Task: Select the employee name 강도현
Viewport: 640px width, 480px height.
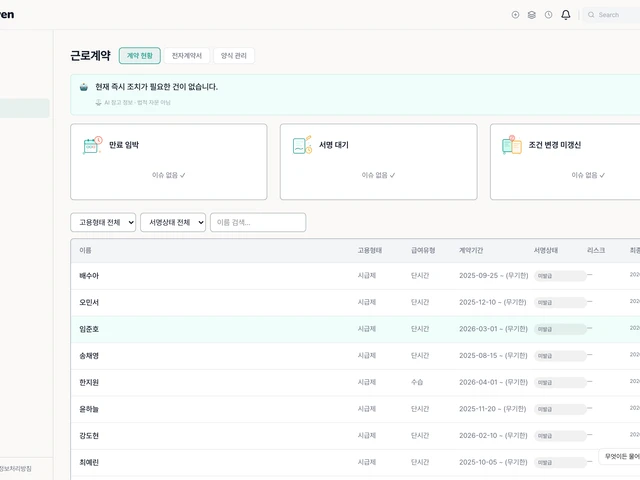Action: 89,436
